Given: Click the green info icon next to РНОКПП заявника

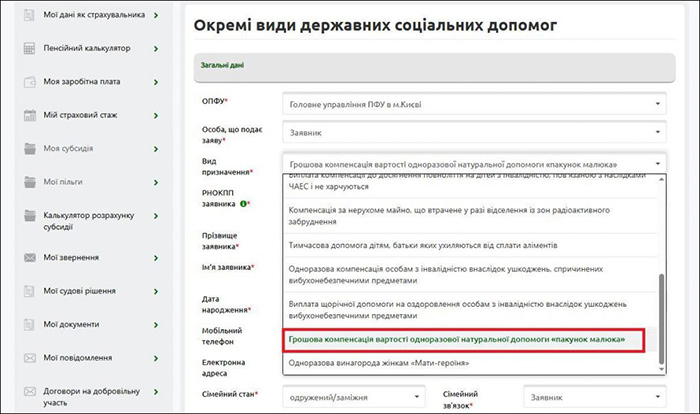Looking at the screenshot, I should (x=243, y=204).
